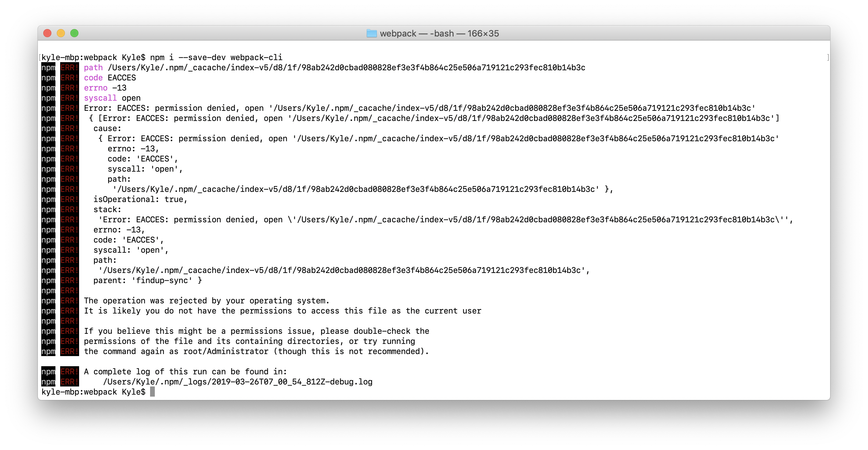868x450 pixels.
Task: Click 'The operation was rejected by your operating system.'
Action: [x=207, y=301]
